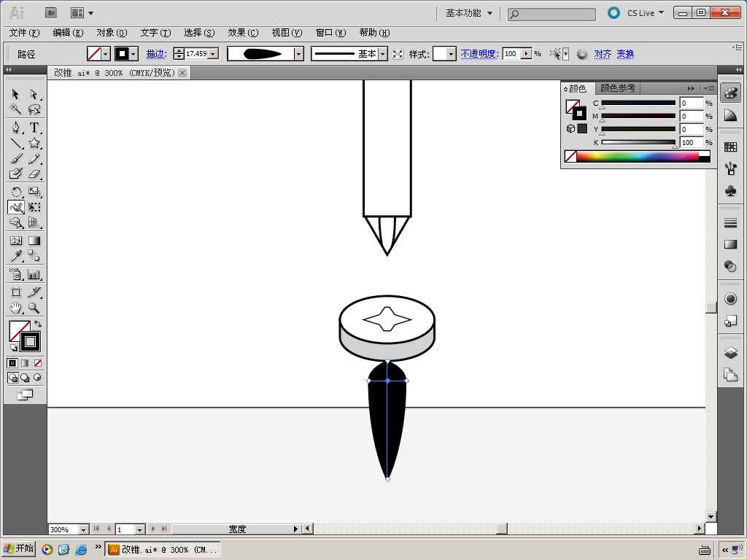Select the Direct Selection tool (white arrow)
Image resolution: width=747 pixels, height=560 pixels.
(x=34, y=94)
